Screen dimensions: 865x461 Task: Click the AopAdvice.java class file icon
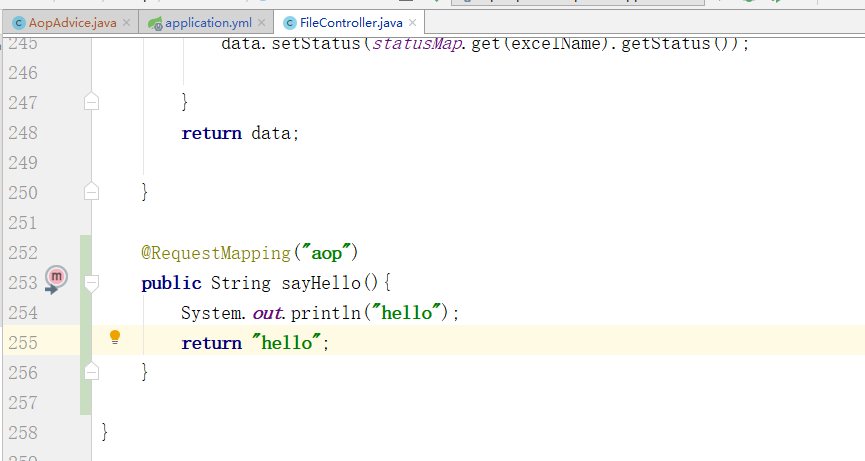point(18,22)
